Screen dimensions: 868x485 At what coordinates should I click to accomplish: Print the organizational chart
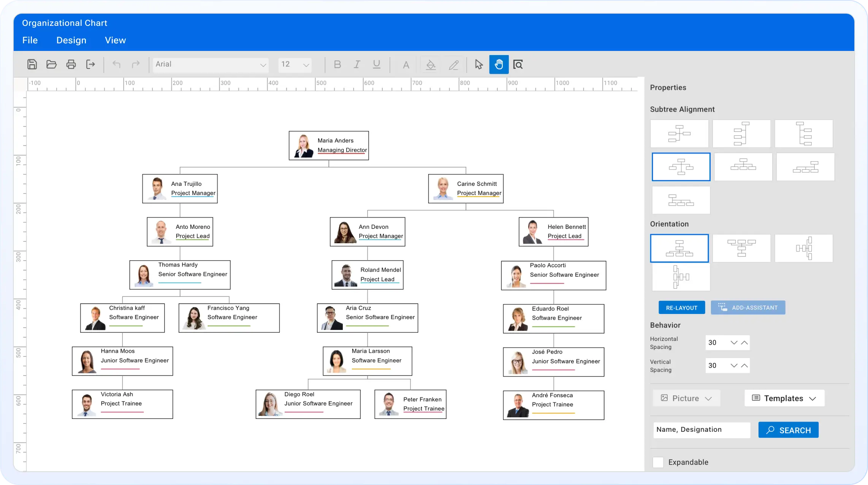coord(71,64)
